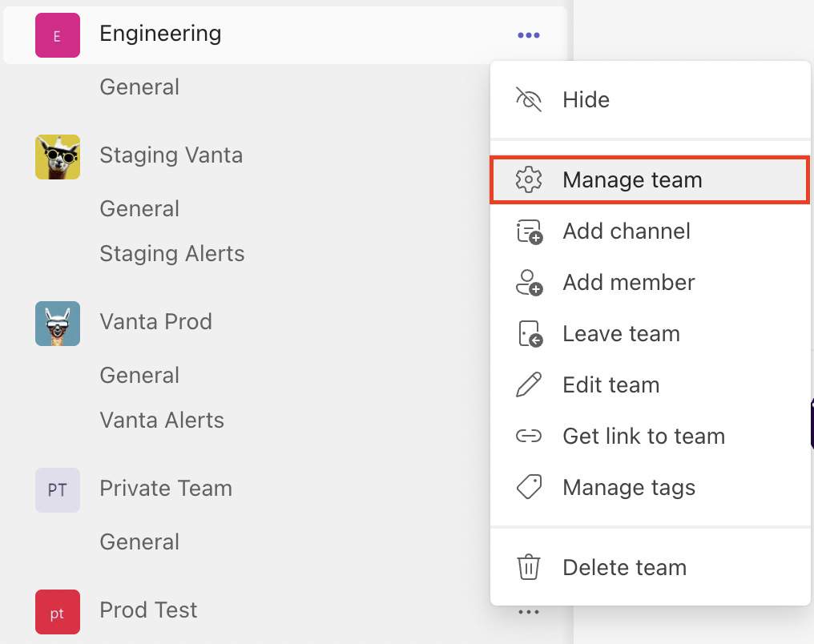Click the Leave team door icon
Viewport: 814px width, 644px height.
(530, 334)
